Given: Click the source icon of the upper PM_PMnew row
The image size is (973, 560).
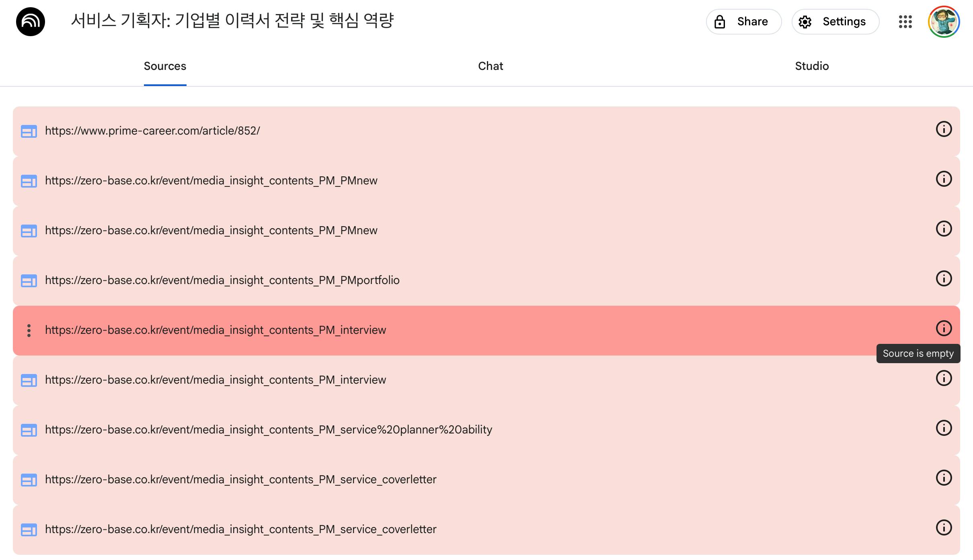Looking at the screenshot, I should click(29, 181).
